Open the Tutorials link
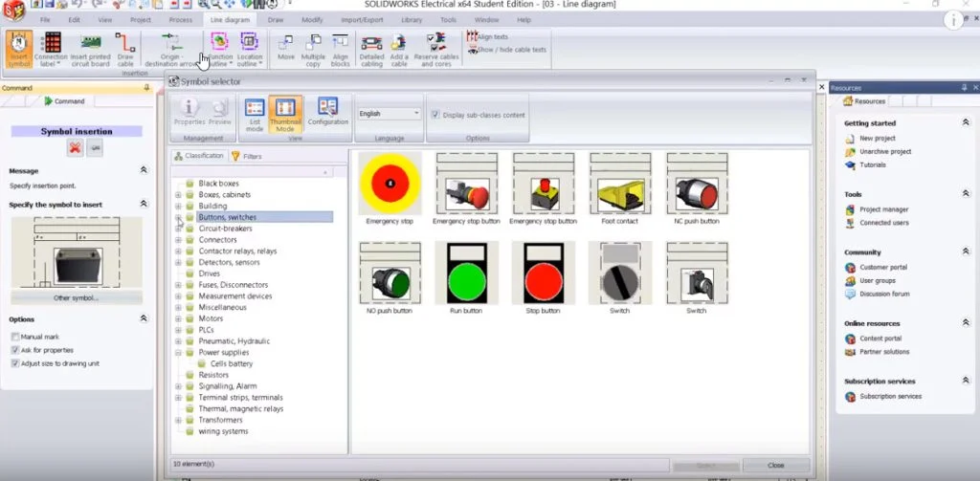 point(873,164)
